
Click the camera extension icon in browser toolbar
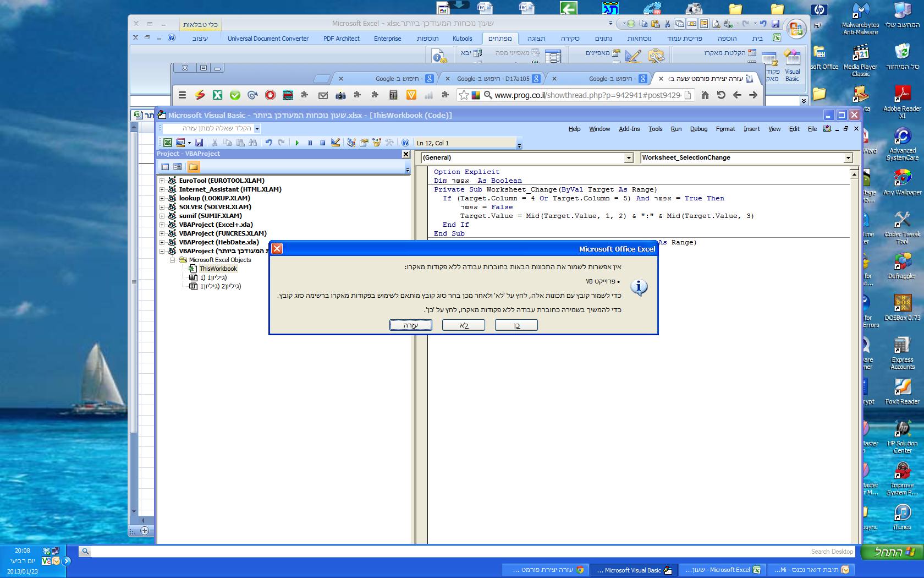[340, 95]
